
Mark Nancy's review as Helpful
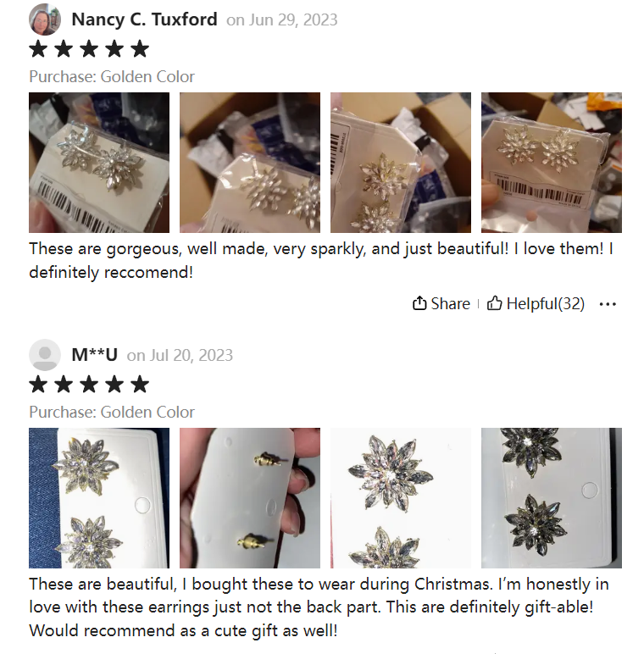536,303
